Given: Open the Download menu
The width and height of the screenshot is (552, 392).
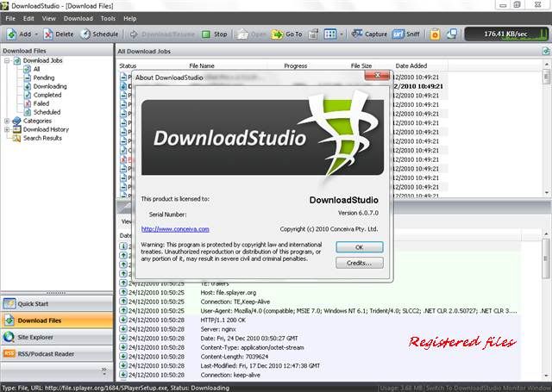Looking at the screenshot, I should [x=78, y=19].
